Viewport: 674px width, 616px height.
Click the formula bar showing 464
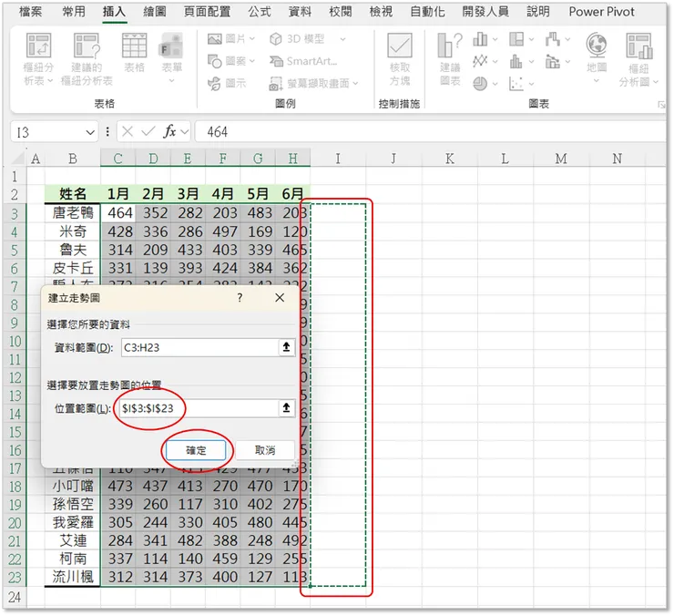(x=430, y=131)
